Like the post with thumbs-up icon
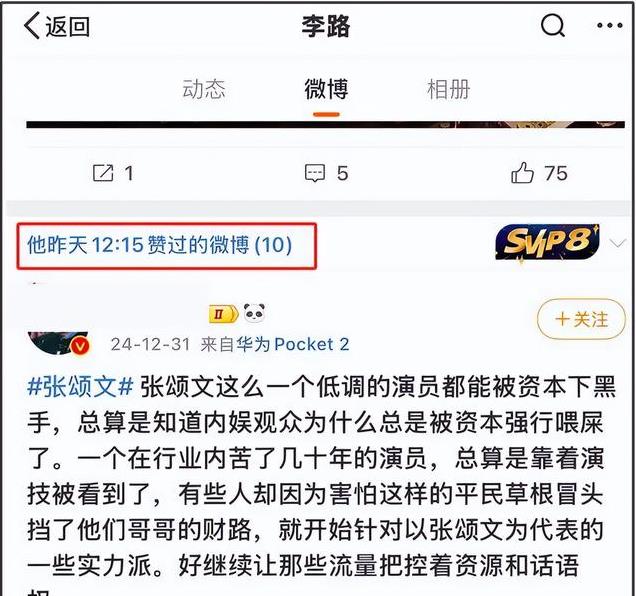 [522, 173]
